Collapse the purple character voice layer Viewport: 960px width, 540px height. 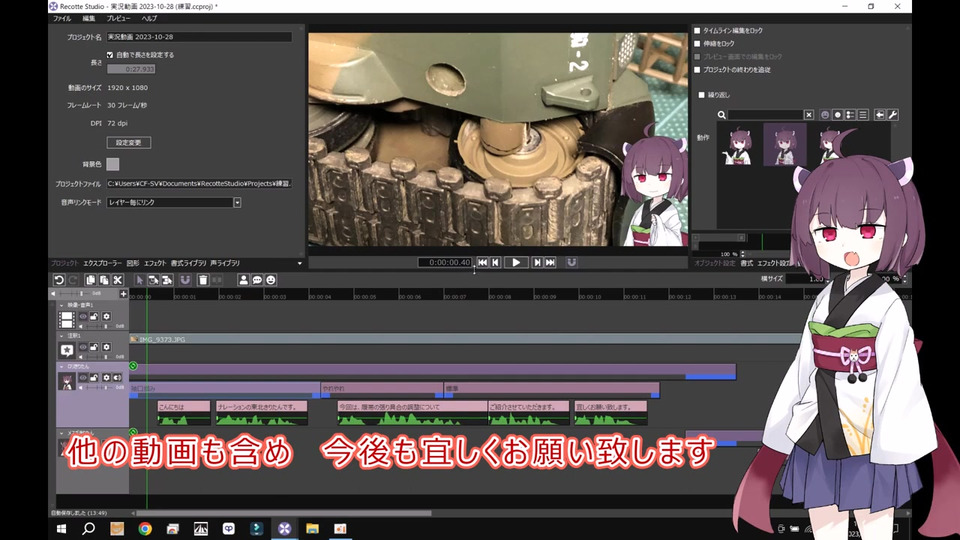pos(61,366)
